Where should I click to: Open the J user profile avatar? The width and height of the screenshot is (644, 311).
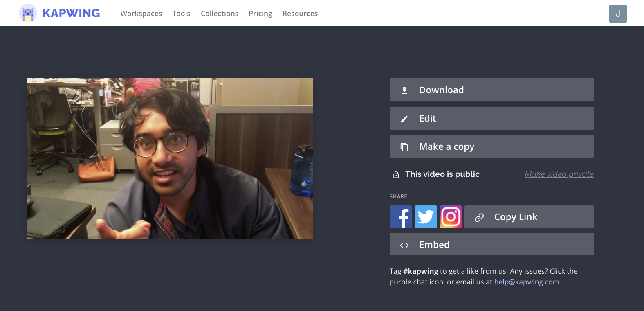tap(618, 14)
